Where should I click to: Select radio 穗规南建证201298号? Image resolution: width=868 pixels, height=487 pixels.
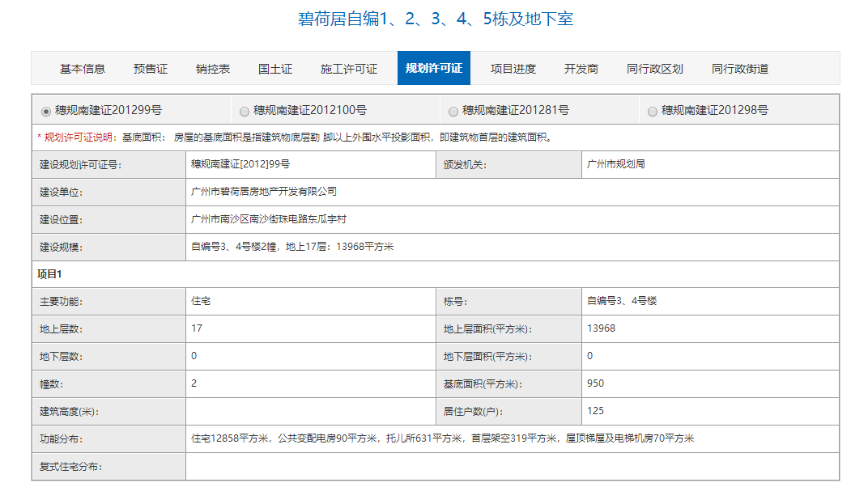(x=653, y=111)
